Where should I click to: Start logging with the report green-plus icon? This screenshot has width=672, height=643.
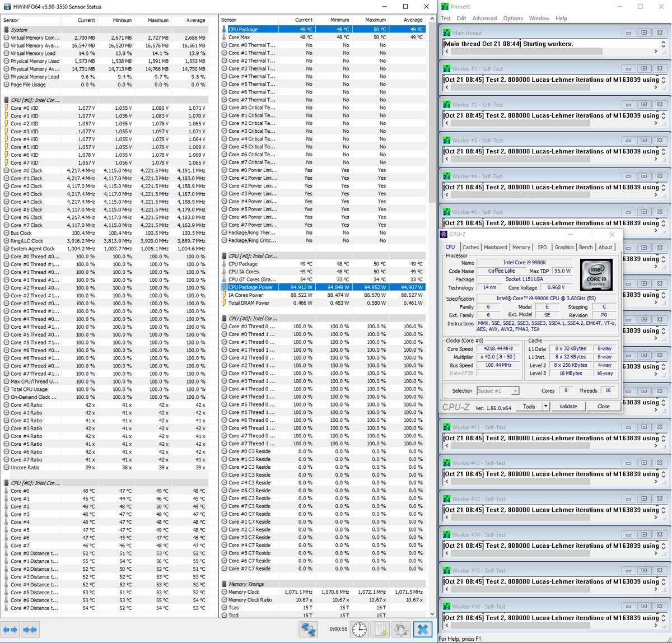point(381,629)
